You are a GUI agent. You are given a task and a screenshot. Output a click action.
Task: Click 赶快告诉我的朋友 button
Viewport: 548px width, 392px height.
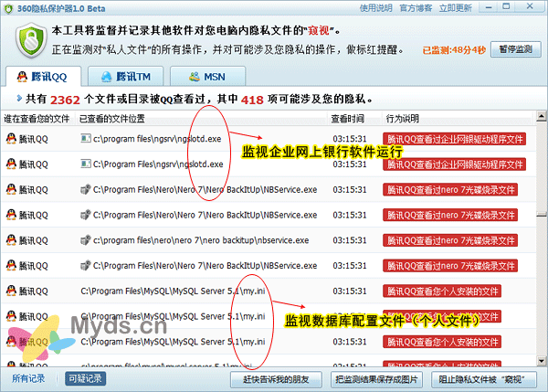click(x=276, y=379)
